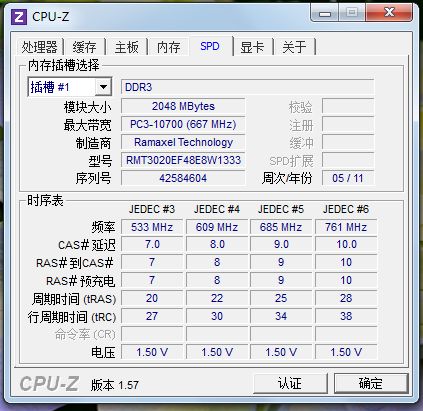Open the 主板 tab
This screenshot has width=423, height=411.
126,47
